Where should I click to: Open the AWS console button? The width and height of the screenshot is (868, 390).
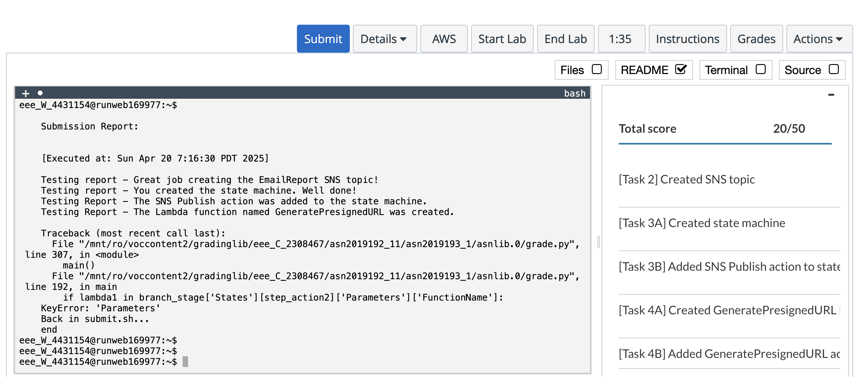pos(444,39)
